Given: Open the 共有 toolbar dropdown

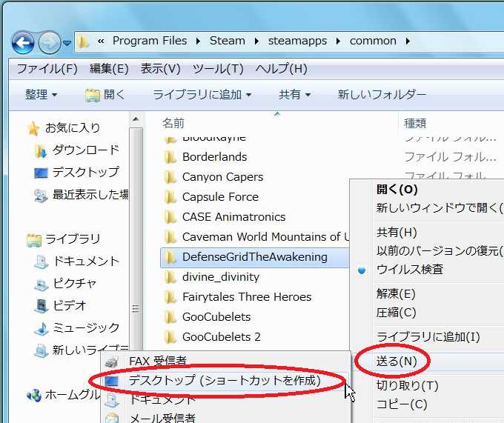Looking at the screenshot, I should tap(294, 94).
